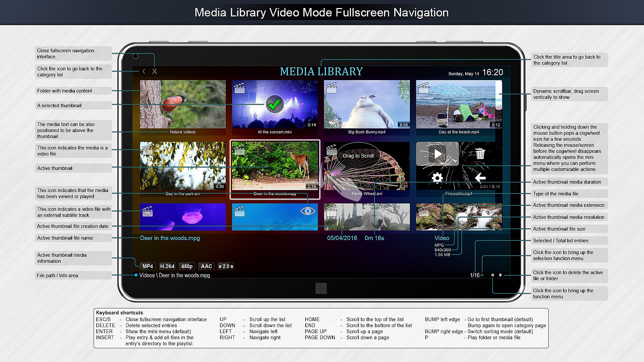The height and width of the screenshot is (362, 644).
Task: Click the H.264 codec badge
Action: tap(167, 266)
